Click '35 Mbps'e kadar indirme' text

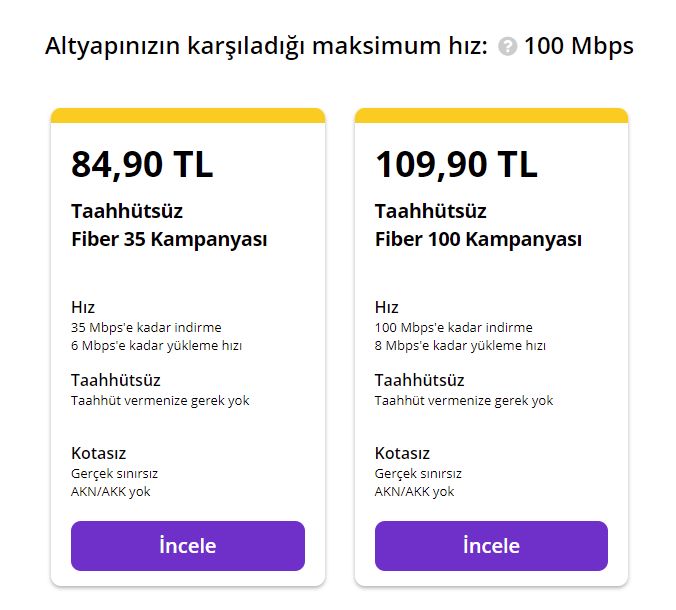coord(146,328)
